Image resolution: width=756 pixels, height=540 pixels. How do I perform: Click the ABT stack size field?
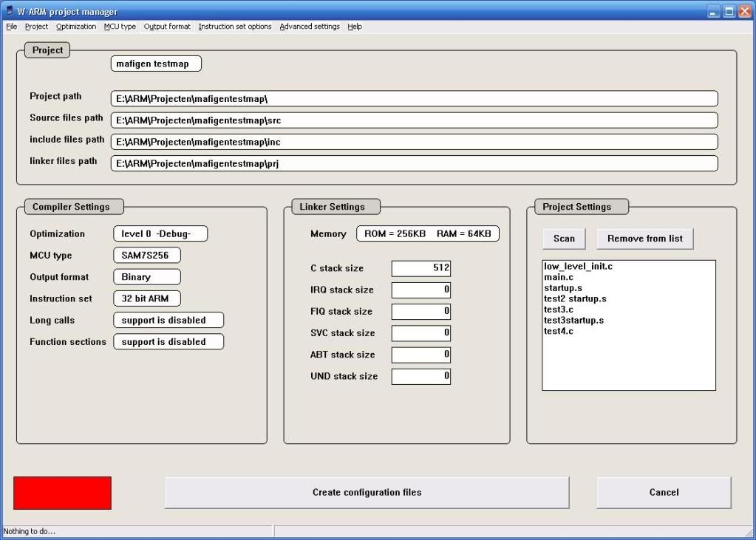click(x=421, y=355)
